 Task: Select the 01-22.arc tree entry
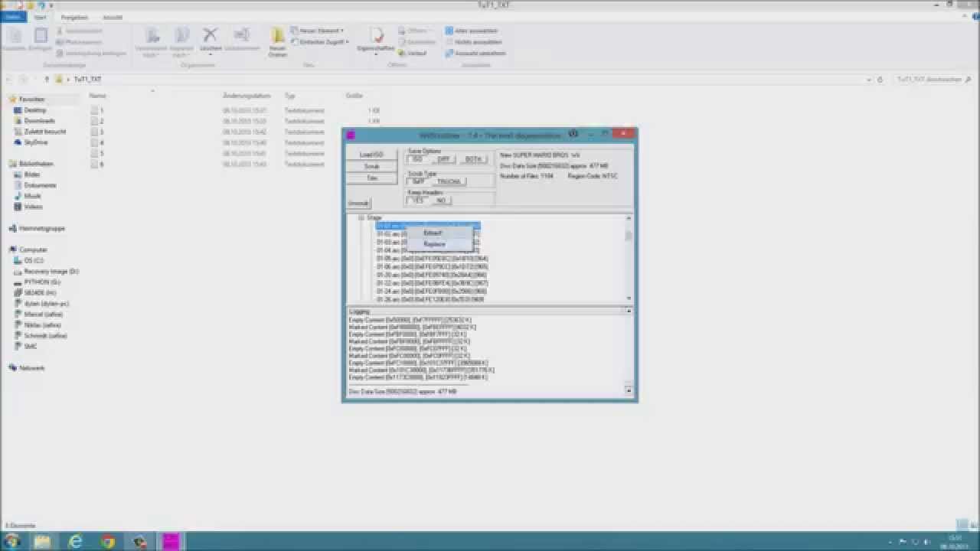[432, 283]
